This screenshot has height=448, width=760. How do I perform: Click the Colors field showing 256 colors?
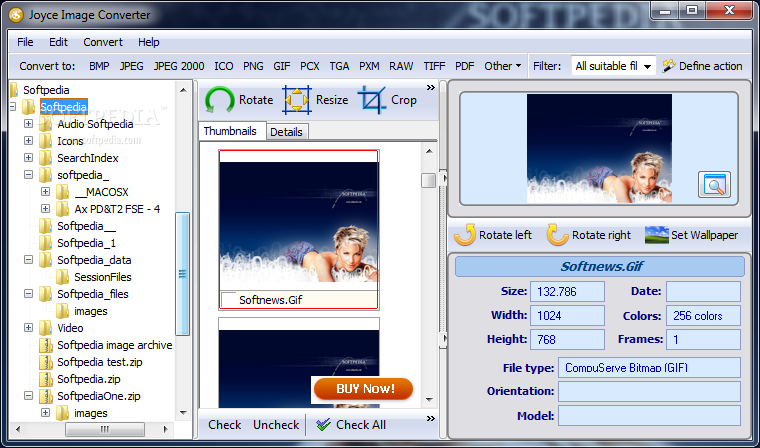tap(703, 316)
